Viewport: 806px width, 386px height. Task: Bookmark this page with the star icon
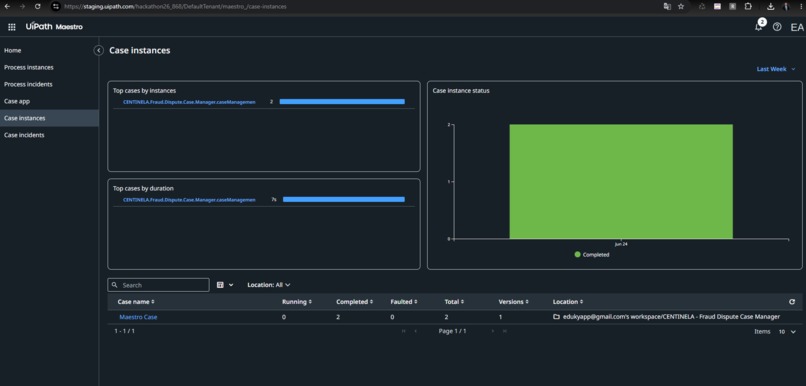click(x=681, y=6)
